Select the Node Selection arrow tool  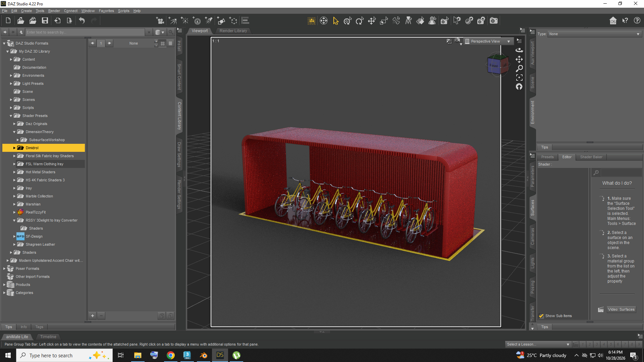click(336, 21)
